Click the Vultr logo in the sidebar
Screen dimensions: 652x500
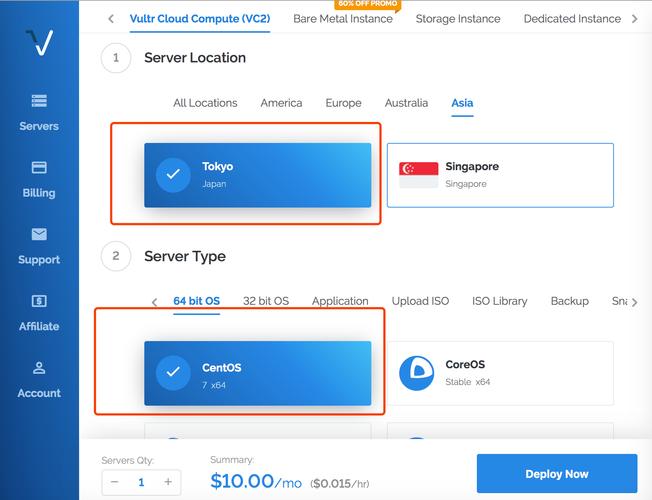tap(40, 42)
